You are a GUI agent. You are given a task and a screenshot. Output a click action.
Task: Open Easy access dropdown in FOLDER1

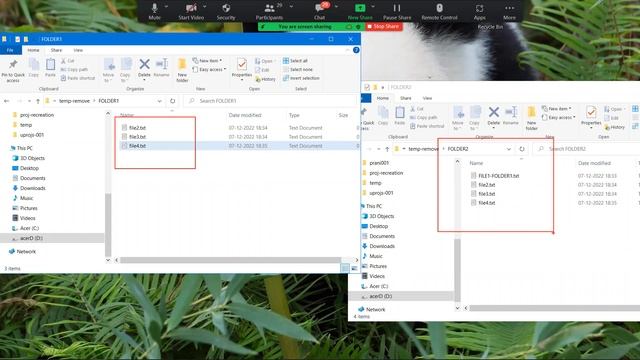tap(209, 69)
